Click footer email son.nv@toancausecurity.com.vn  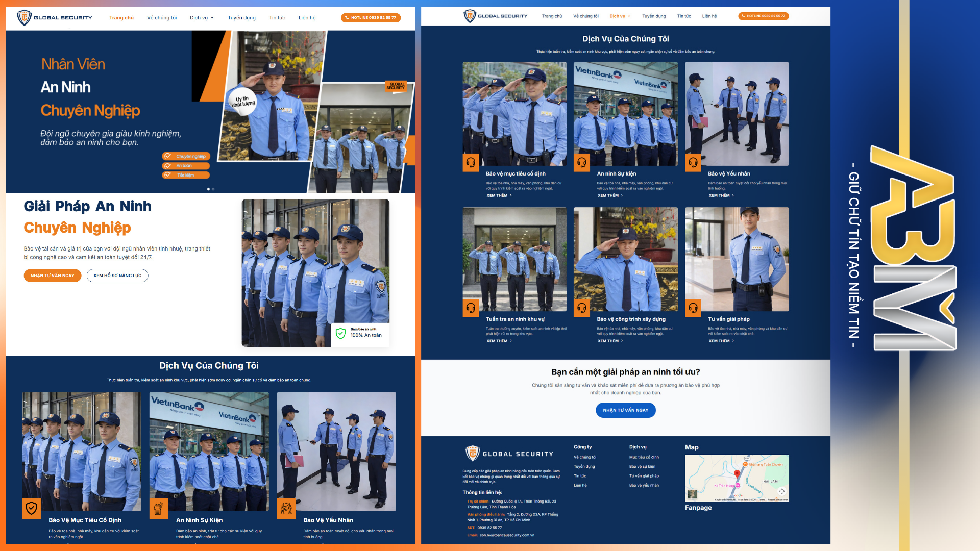click(507, 535)
